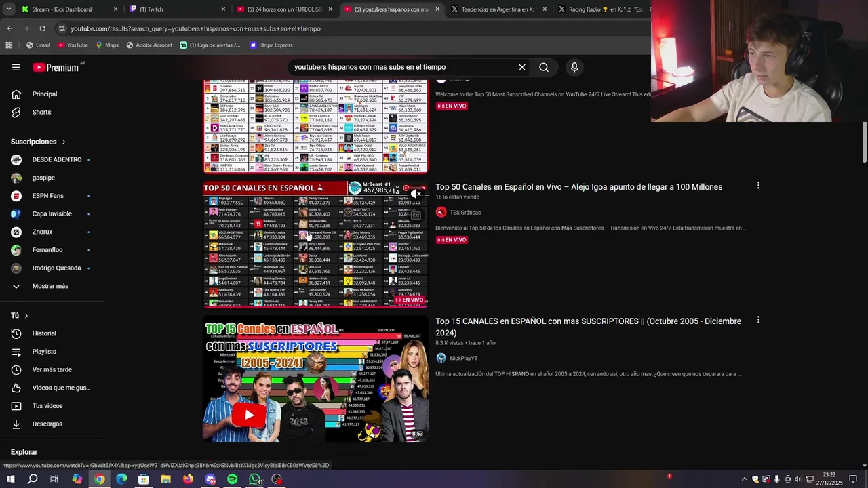The height and width of the screenshot is (488, 868).
Task: Open DESDE ADENTRO subscription channel
Action: [x=52, y=160]
